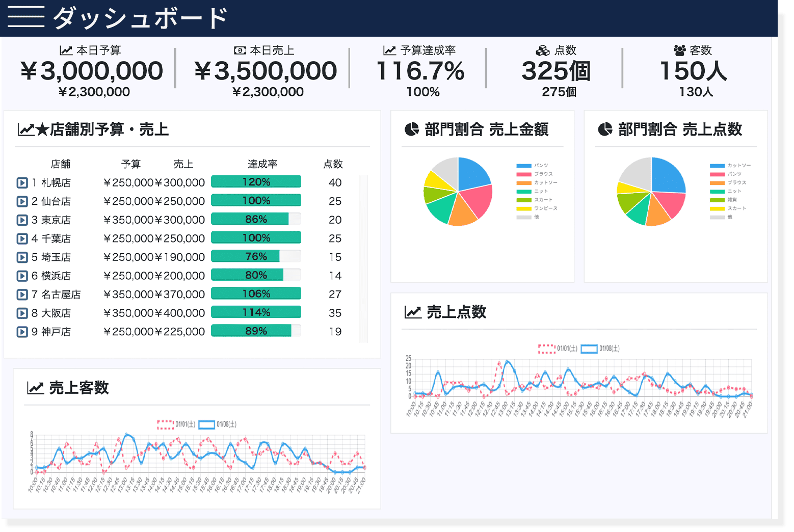Click the 130人 comparison value
The image size is (794, 532).
tap(696, 92)
